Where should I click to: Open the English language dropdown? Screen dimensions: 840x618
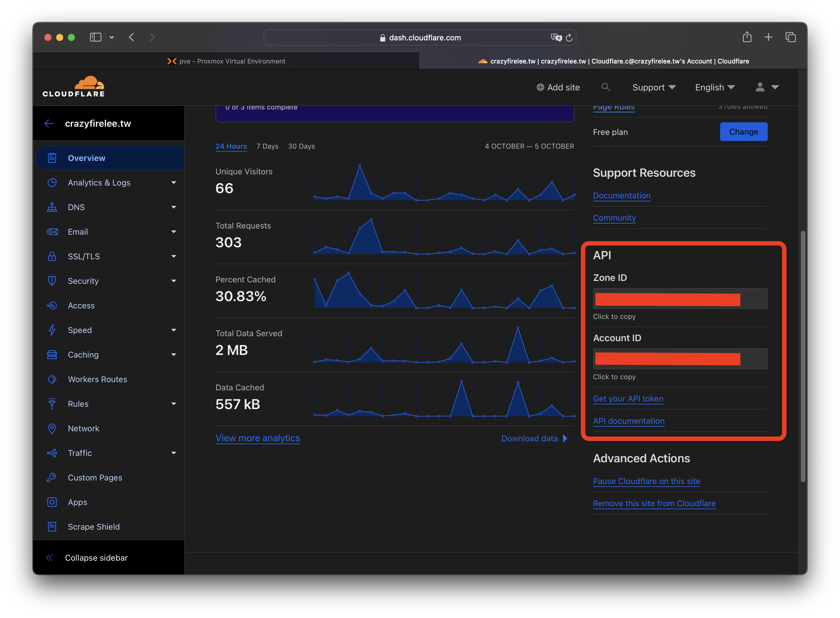tap(715, 87)
